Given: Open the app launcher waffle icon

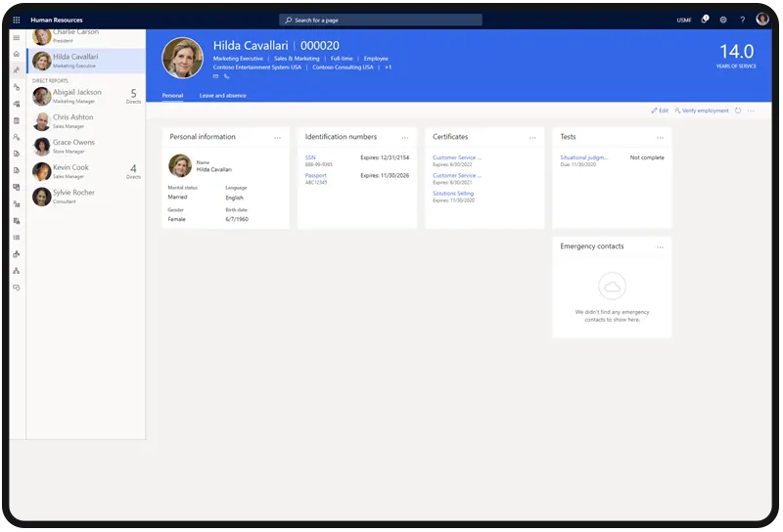Looking at the screenshot, I should (x=16, y=20).
